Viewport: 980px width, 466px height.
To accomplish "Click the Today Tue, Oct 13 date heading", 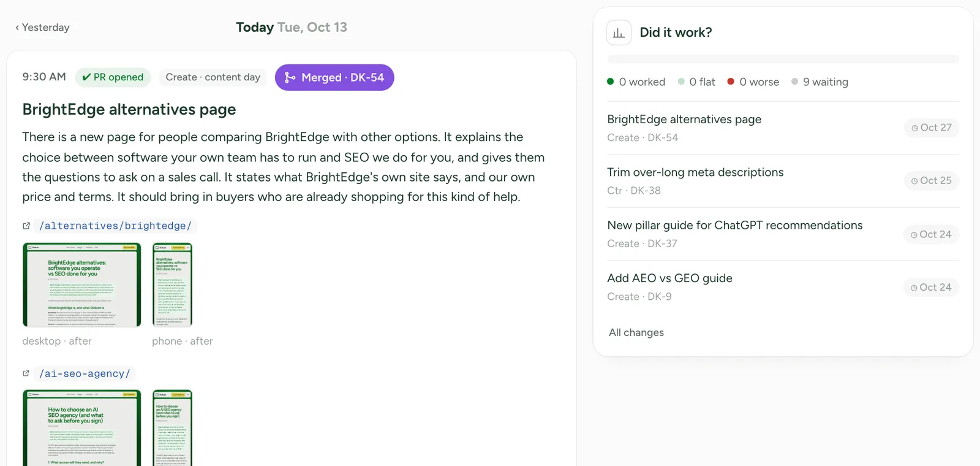I will 292,28.
